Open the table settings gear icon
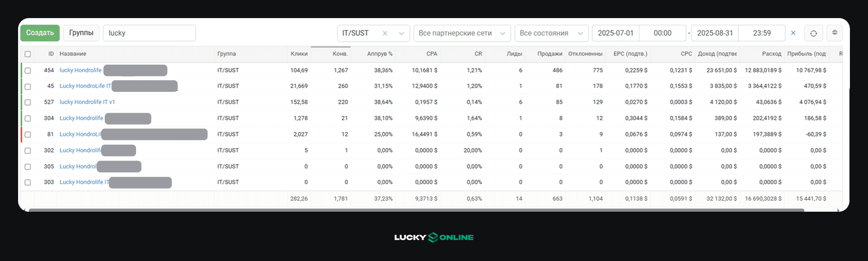The height and width of the screenshot is (261, 868). pyautogui.click(x=835, y=33)
